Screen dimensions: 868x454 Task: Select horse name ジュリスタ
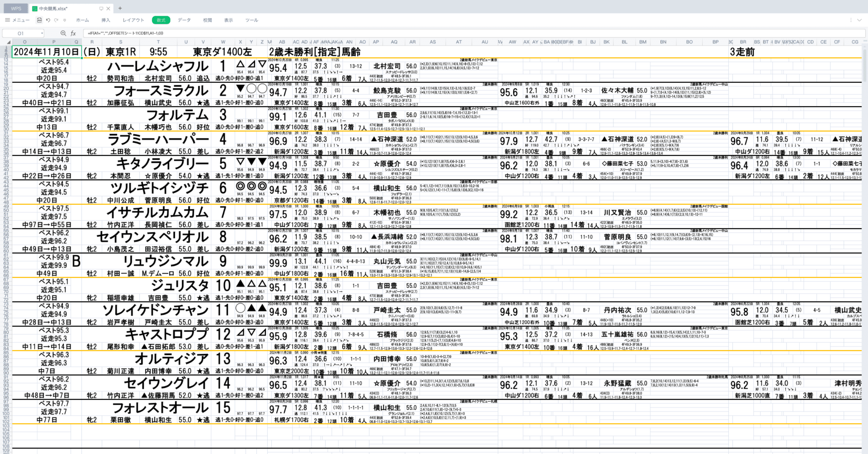pos(179,286)
